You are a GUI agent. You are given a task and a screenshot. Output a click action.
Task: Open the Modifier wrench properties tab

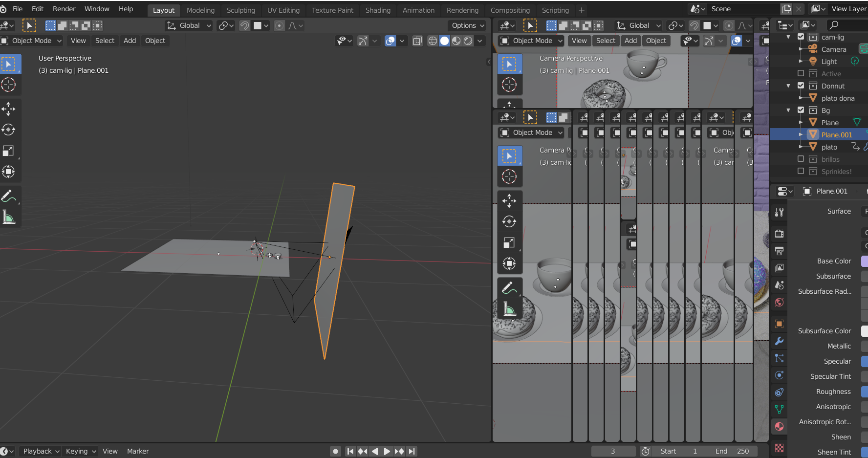779,341
